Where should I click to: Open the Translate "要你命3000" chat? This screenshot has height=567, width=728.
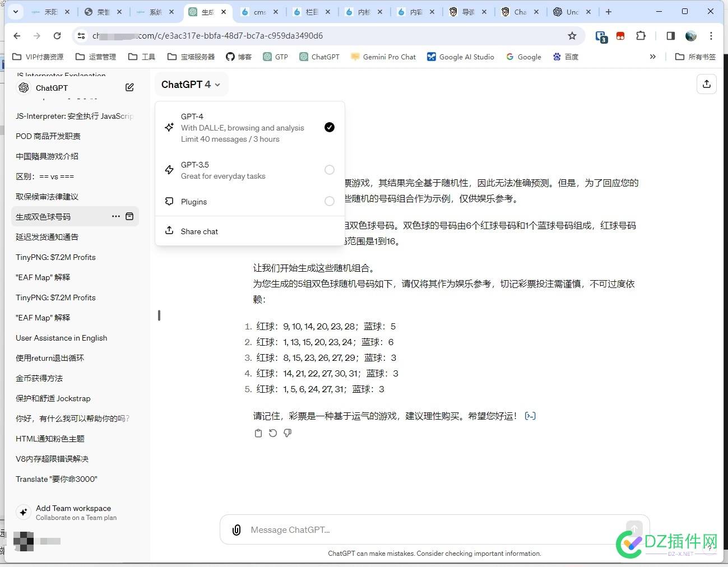[x=75, y=479]
